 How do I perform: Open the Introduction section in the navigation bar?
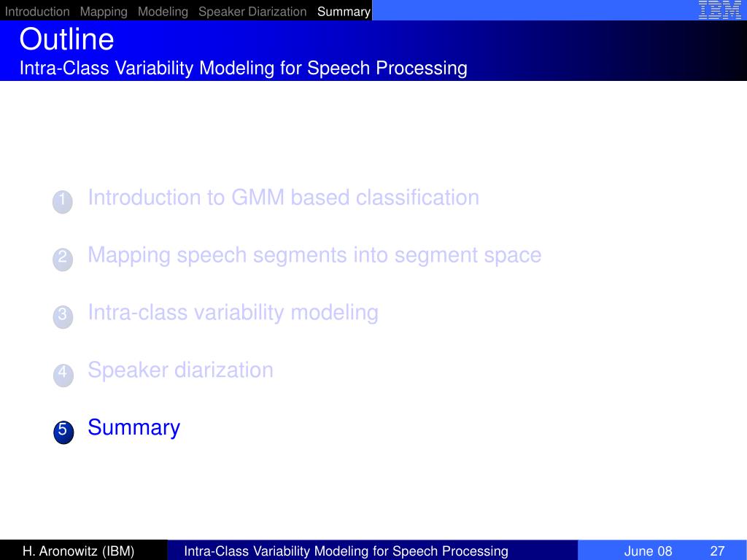tap(37, 12)
